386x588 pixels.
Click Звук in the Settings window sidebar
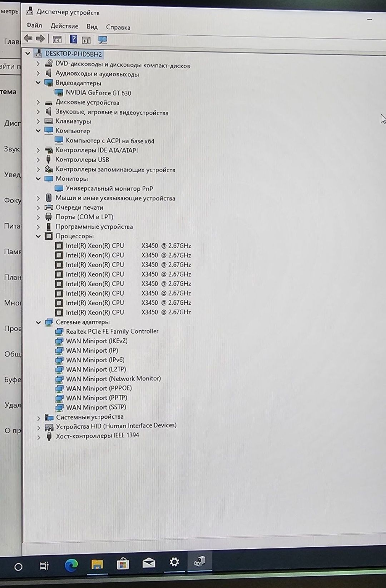click(x=12, y=149)
